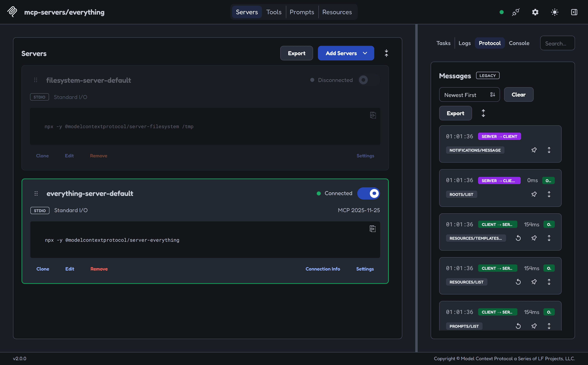Open the Add Servers dropdown
The image size is (588, 365).
[346, 53]
